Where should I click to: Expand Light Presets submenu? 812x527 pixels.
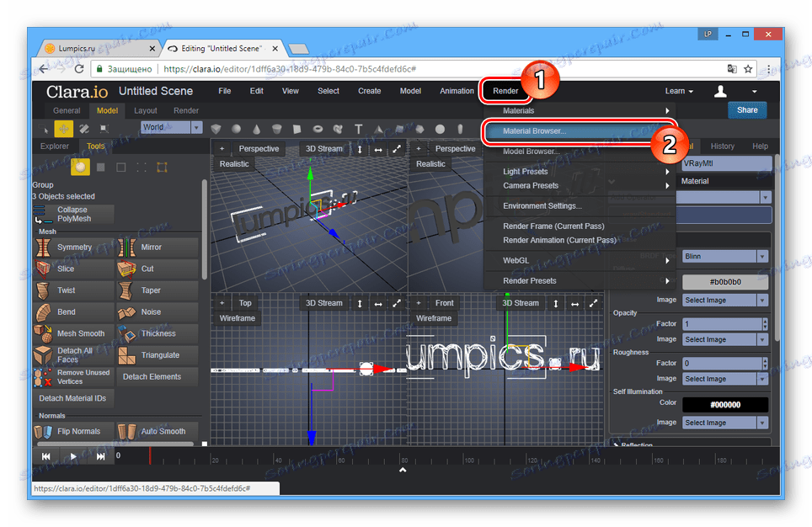click(x=580, y=172)
